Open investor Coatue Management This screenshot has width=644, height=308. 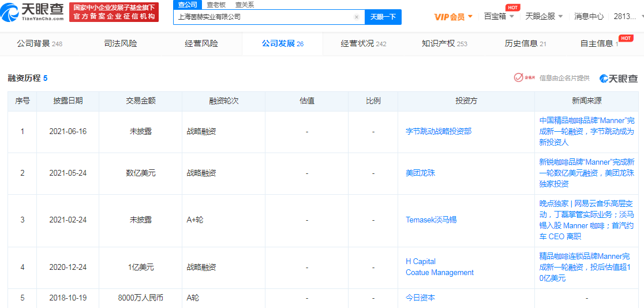(440, 272)
